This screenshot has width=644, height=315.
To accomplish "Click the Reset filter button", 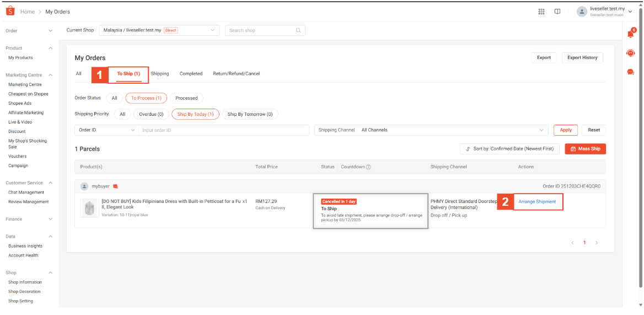I will click(x=594, y=130).
